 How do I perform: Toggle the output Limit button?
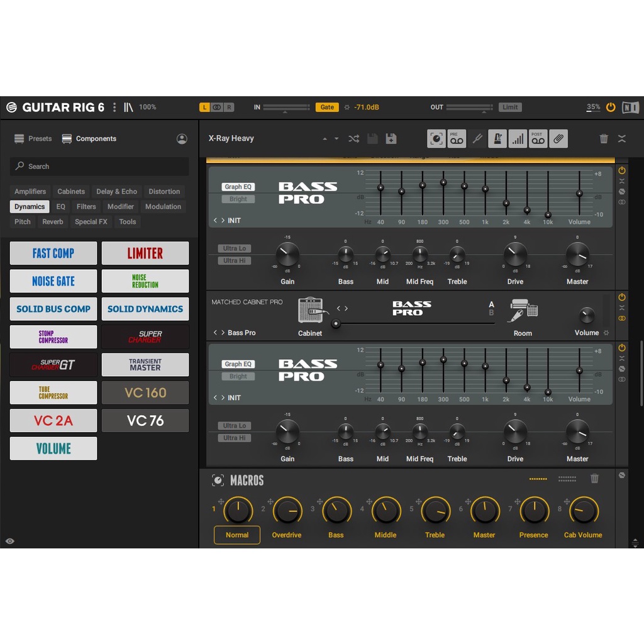tap(510, 107)
